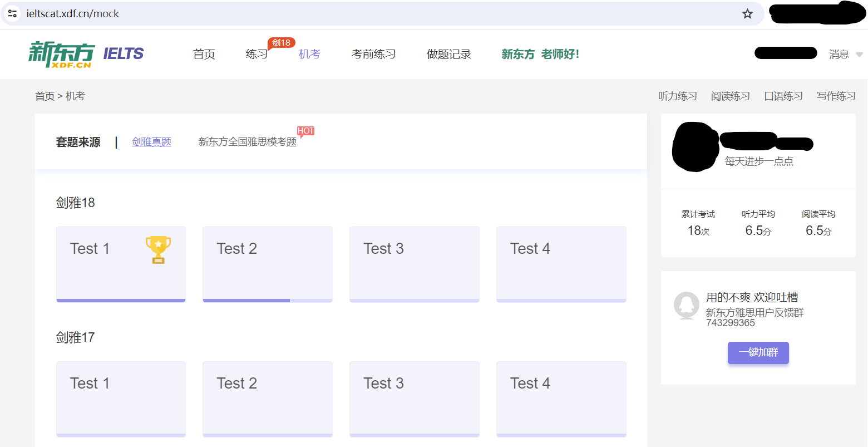Viewport: 868px width, 447px height.
Task: Open 阅读练习 quick link
Action: [x=731, y=96]
